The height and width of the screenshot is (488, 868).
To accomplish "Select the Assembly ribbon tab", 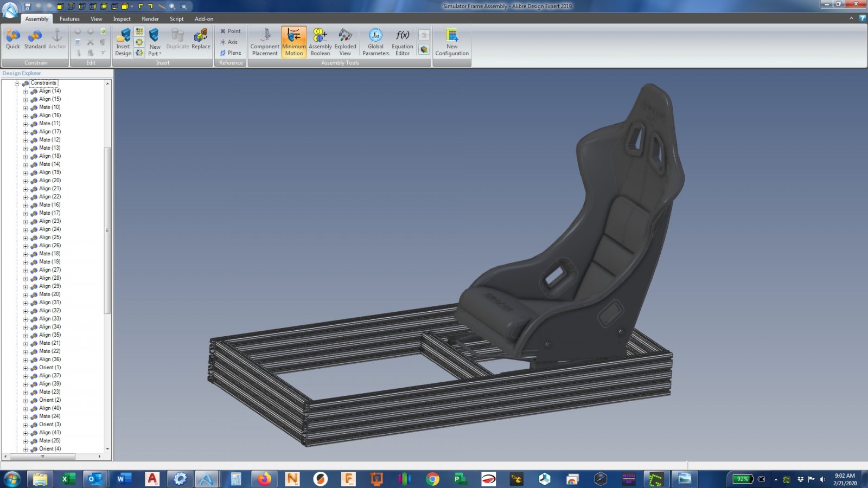I will tap(37, 19).
